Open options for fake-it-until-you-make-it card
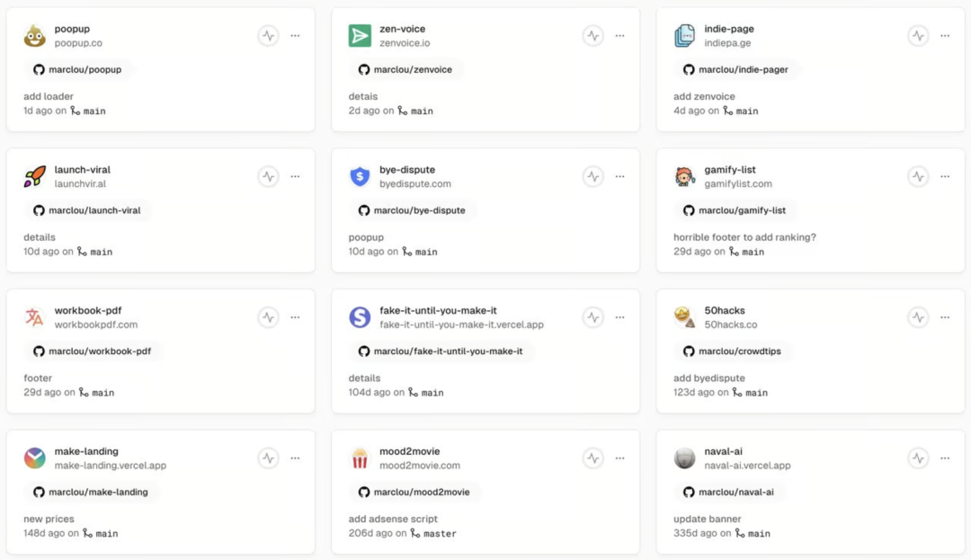 619,317
